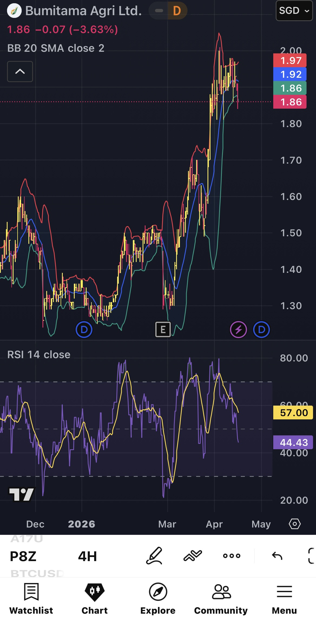Open the three-dot more options menu

click(x=232, y=556)
